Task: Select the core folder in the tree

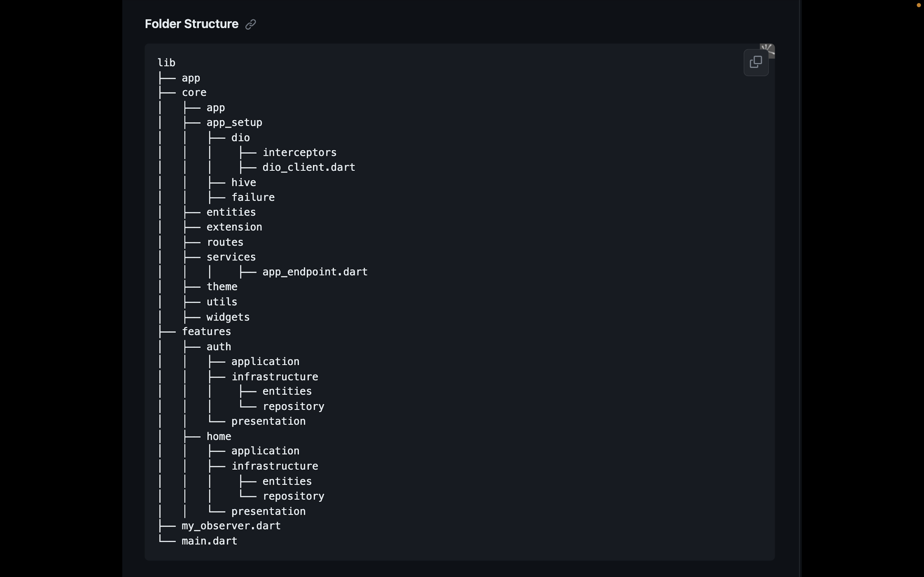Action: click(194, 92)
